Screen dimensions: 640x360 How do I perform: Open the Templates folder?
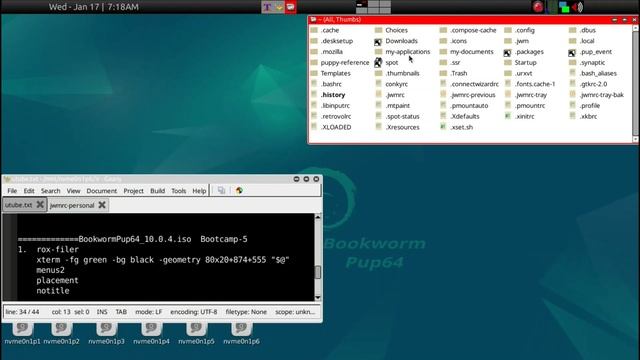point(331,73)
